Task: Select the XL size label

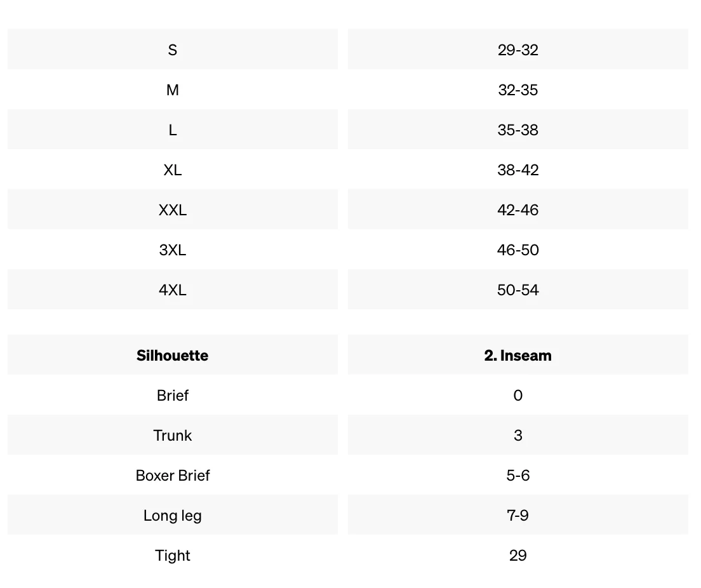Action: coord(173,170)
